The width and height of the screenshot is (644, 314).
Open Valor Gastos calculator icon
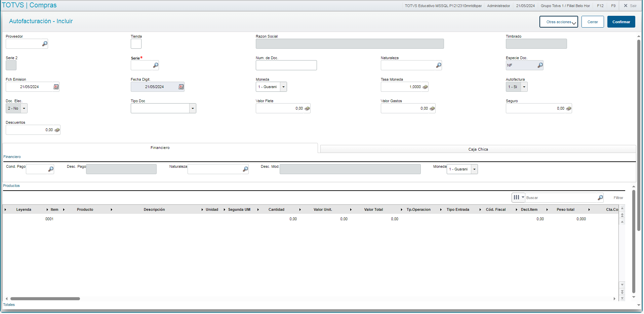pyautogui.click(x=432, y=108)
